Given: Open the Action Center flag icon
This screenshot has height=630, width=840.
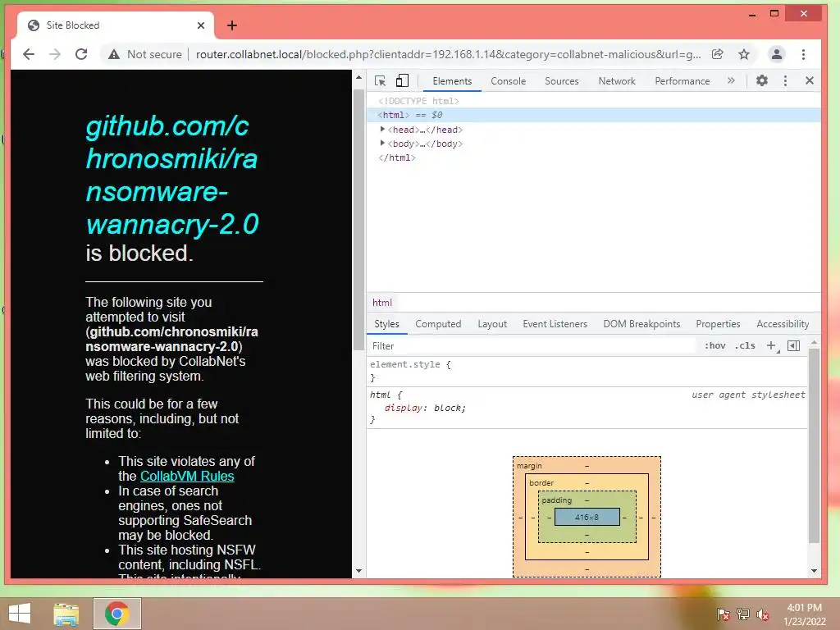Looking at the screenshot, I should coord(723,614).
